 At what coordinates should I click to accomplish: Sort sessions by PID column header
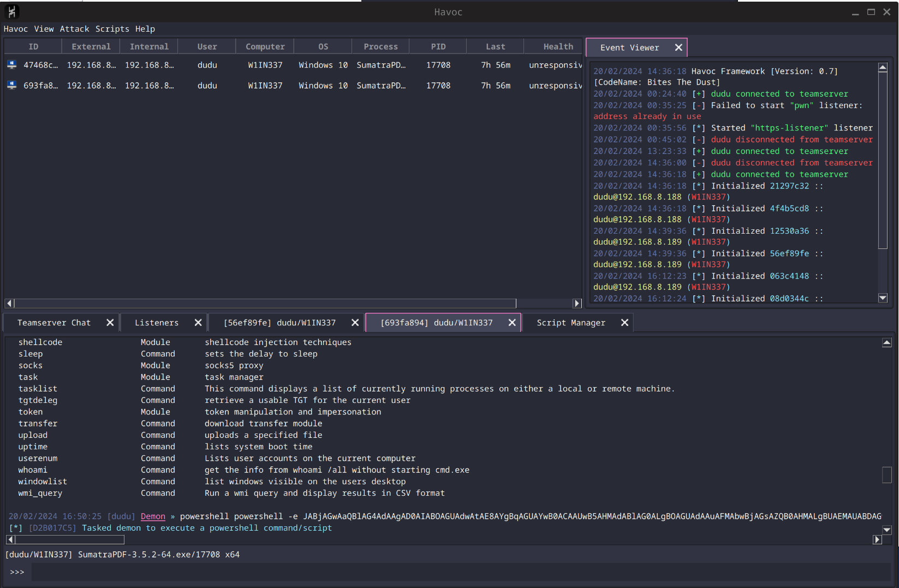pos(438,46)
